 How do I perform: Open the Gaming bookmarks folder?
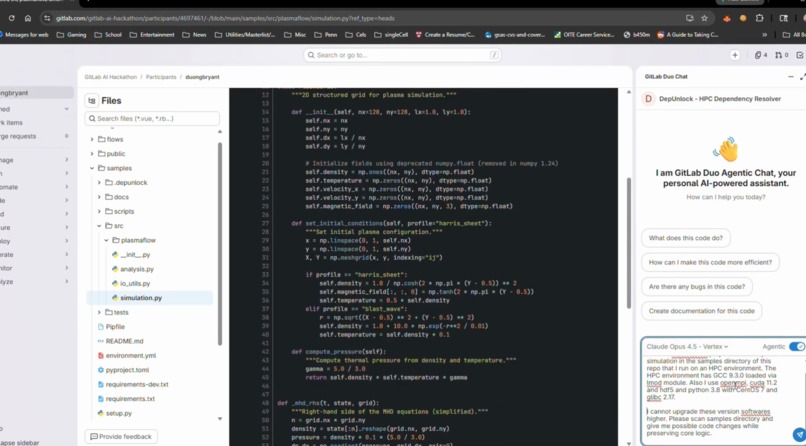coord(71,35)
